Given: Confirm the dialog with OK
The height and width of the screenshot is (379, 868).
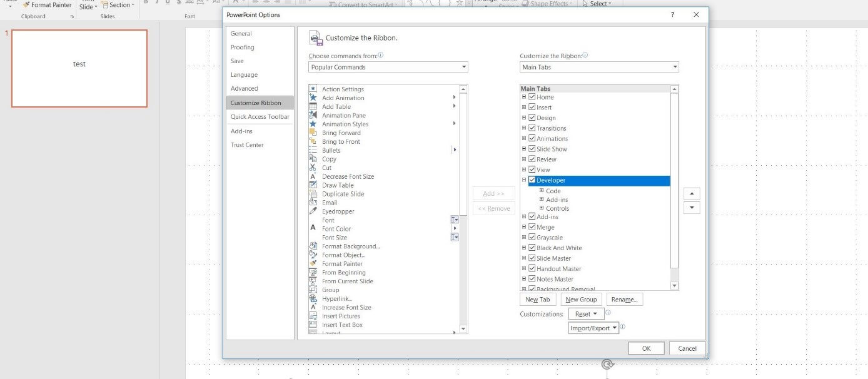Looking at the screenshot, I should 647,348.
